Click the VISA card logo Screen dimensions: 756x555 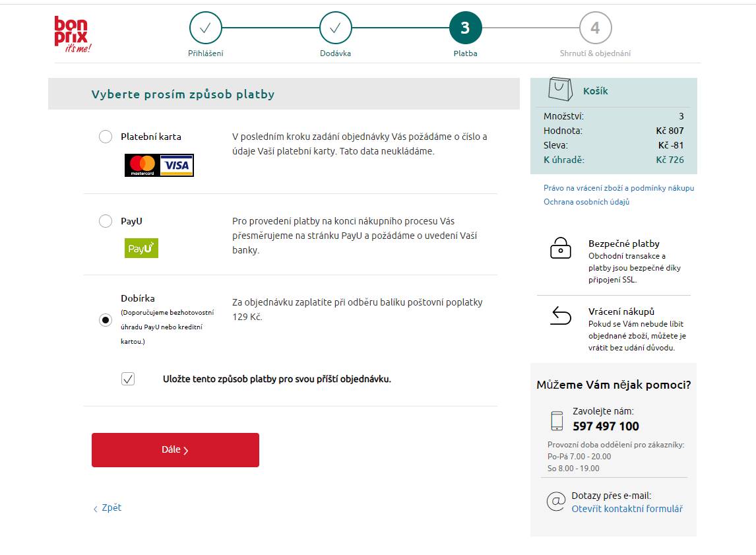[177, 166]
